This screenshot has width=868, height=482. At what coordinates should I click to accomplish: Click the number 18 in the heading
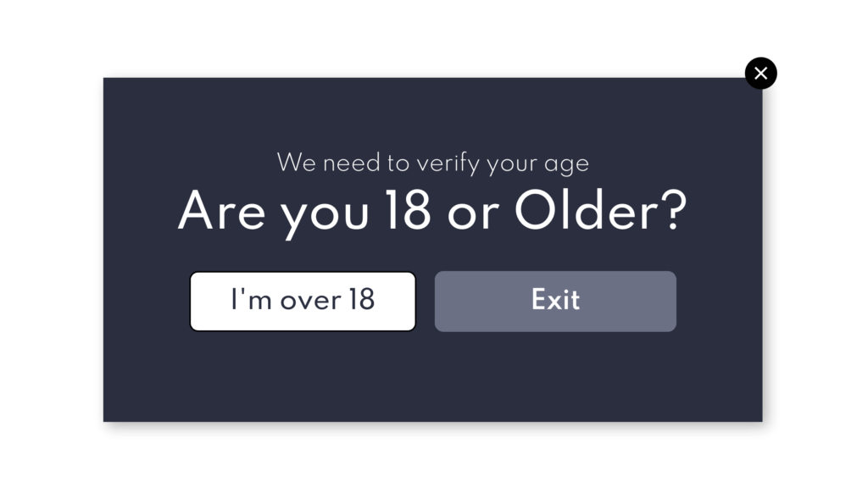pyautogui.click(x=409, y=210)
